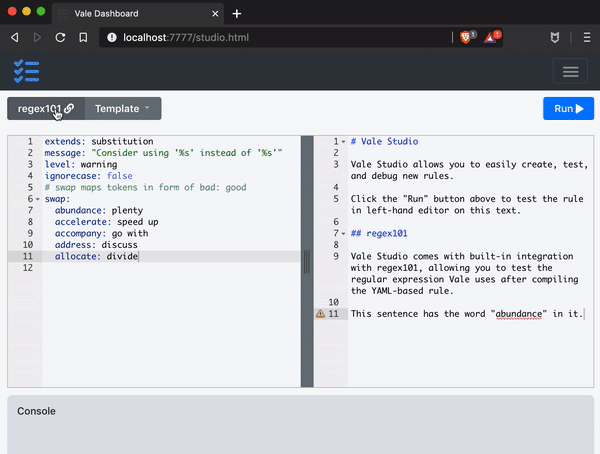Screen dimensions: 600x454
Task: Click the '# swap maps tokens' comment line
Action: pyautogui.click(x=145, y=187)
